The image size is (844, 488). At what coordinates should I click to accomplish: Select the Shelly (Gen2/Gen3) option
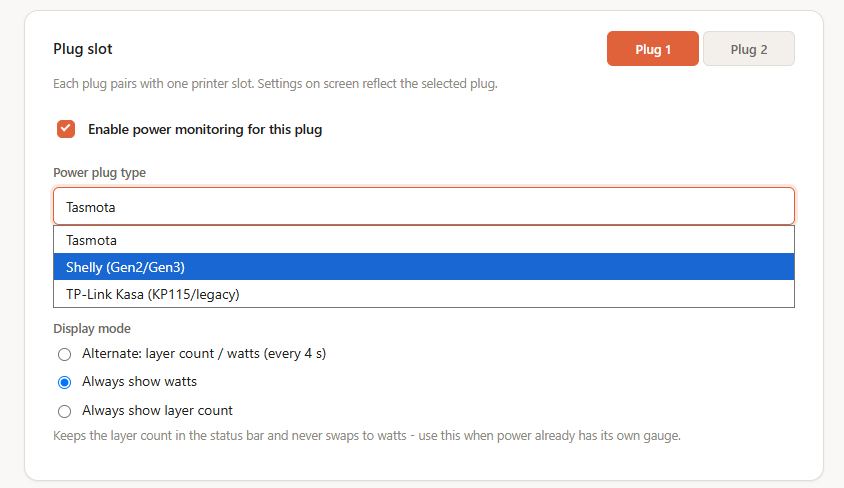[x=424, y=267]
